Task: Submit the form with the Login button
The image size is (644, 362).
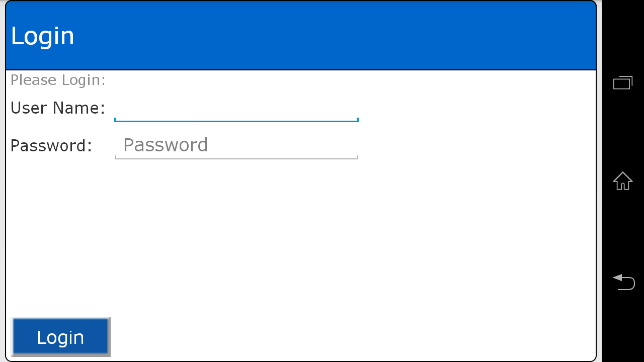Action: pos(60,337)
